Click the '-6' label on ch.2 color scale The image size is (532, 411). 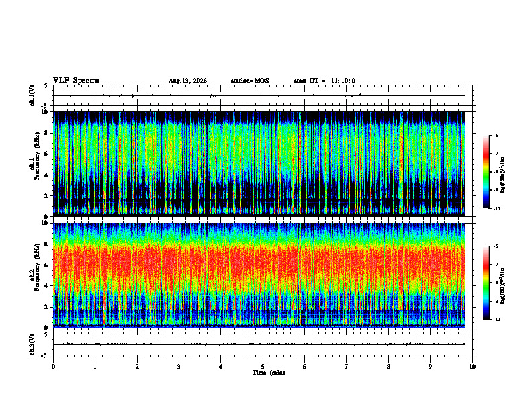(x=496, y=246)
